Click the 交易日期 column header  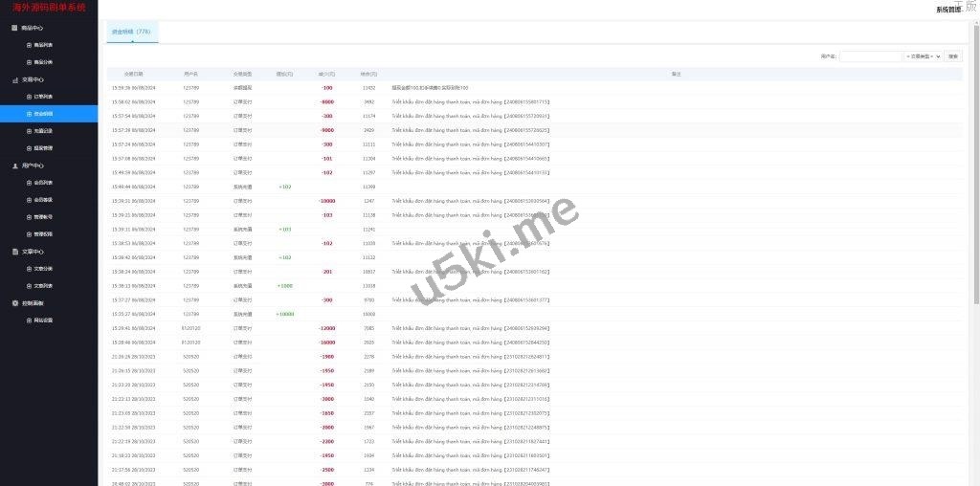point(134,74)
